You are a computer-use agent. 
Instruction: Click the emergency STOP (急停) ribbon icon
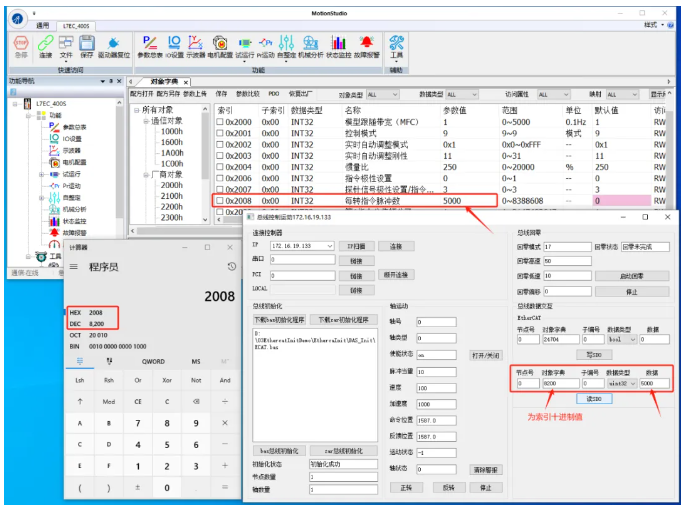pyautogui.click(x=21, y=47)
